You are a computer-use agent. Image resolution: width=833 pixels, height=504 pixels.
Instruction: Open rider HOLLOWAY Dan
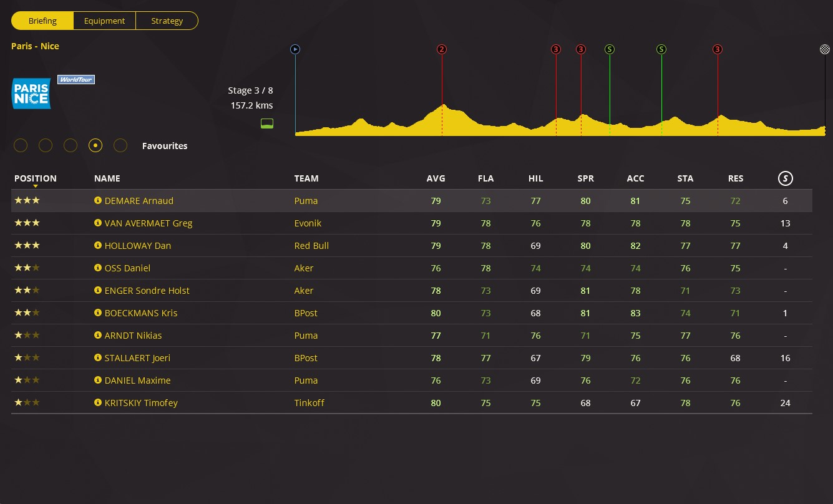[x=138, y=246]
